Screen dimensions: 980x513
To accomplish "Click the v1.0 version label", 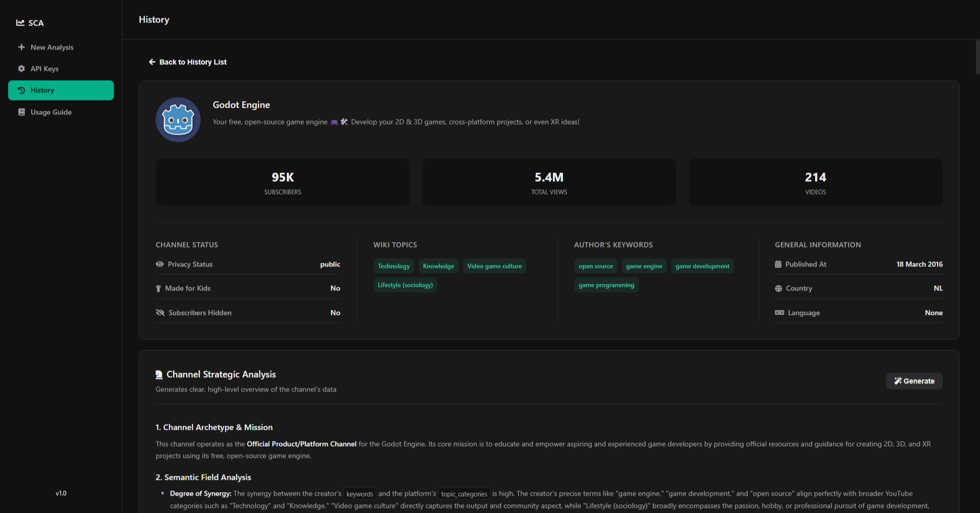I will [61, 493].
